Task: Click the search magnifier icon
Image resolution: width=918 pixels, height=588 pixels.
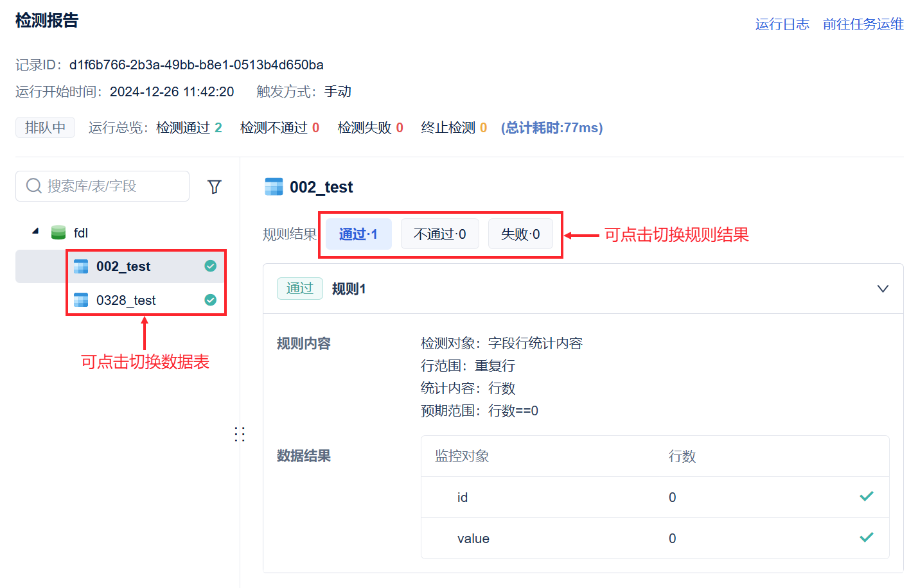Action: click(33, 186)
